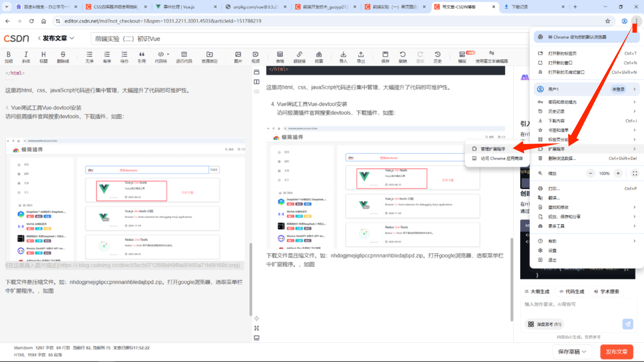Expand the 帮助 submenu in Chrome menu
The width and height of the screenshot is (644, 362).
587,241
